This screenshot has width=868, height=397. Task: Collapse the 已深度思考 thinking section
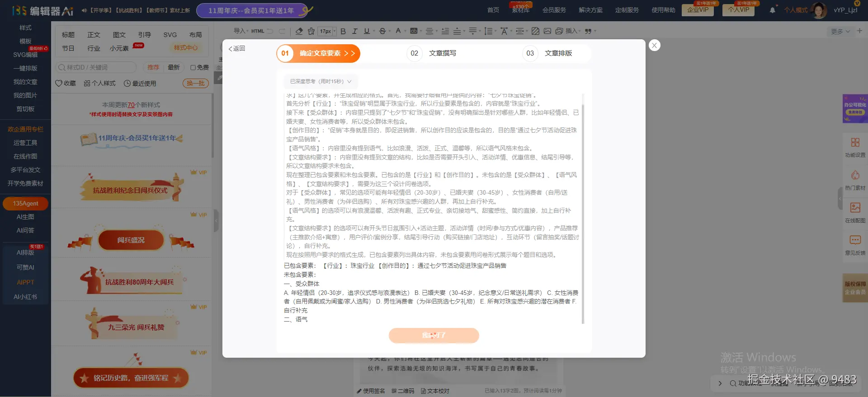coord(321,82)
